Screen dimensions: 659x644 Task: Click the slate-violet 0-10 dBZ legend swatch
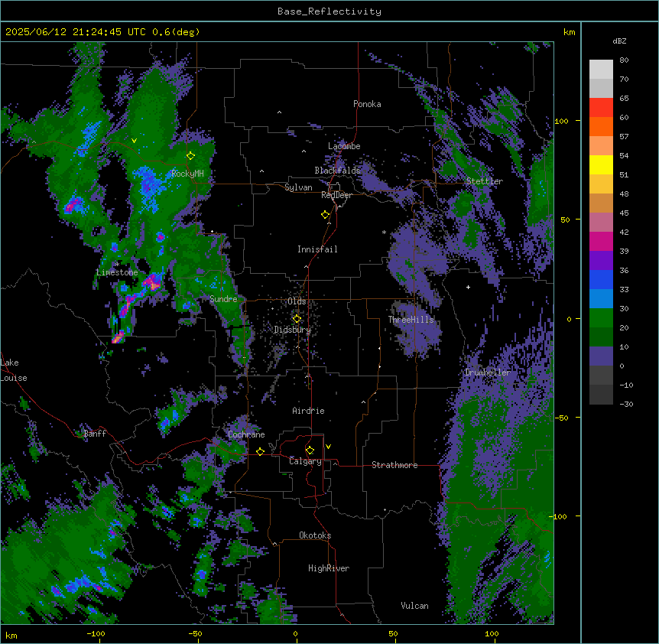click(x=601, y=356)
